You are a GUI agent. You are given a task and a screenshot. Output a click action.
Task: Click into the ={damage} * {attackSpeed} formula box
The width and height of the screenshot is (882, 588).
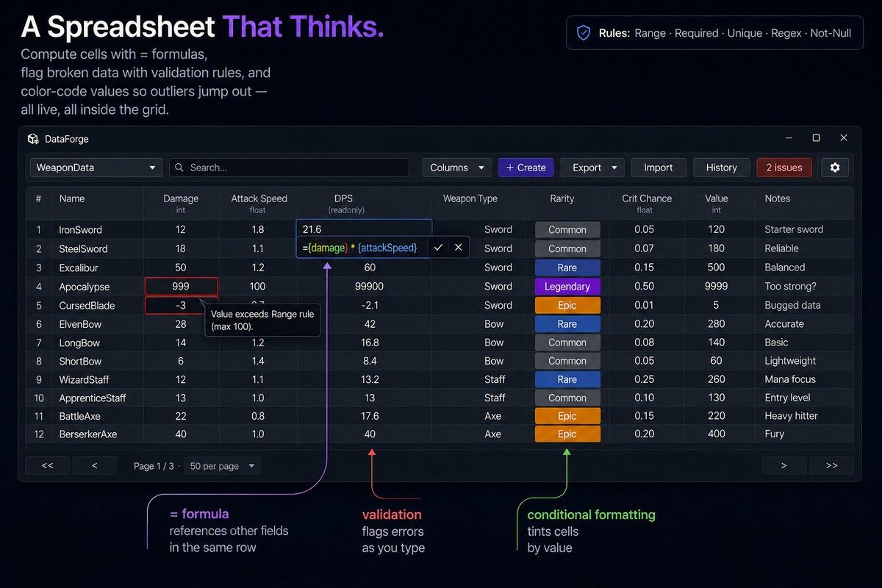point(363,248)
